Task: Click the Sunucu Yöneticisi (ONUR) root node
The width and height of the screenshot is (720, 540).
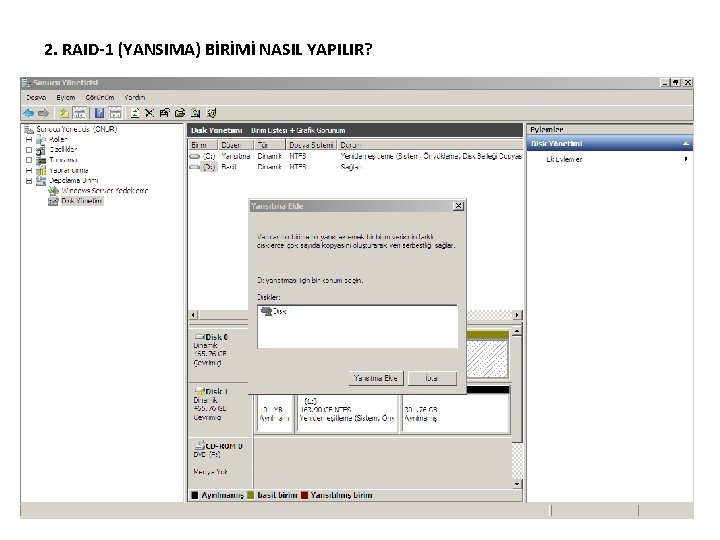Action: coord(77,129)
